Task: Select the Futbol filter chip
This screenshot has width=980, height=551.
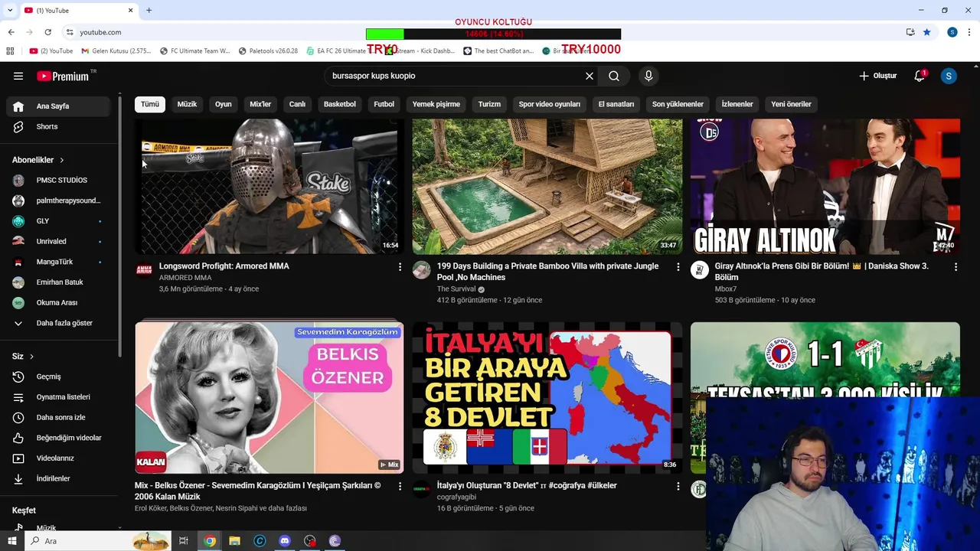Action: click(384, 104)
